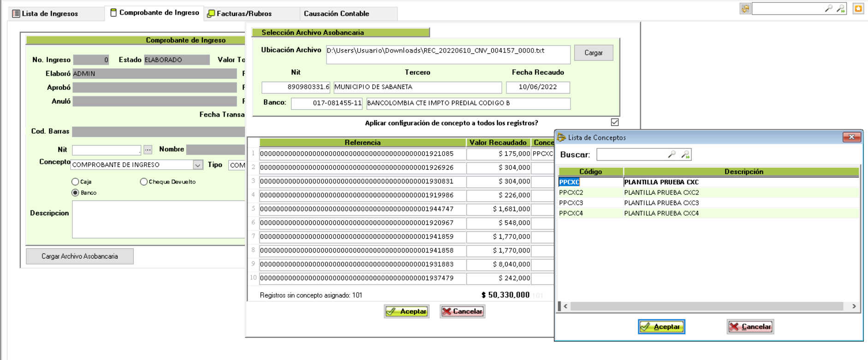
Task: Close the Lista de Conceptos dialog
Action: click(851, 137)
